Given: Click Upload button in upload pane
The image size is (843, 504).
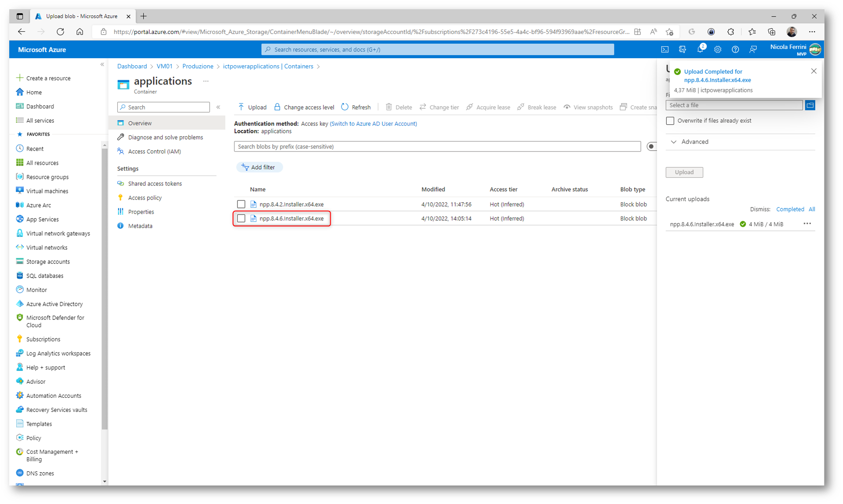Looking at the screenshot, I should [684, 172].
